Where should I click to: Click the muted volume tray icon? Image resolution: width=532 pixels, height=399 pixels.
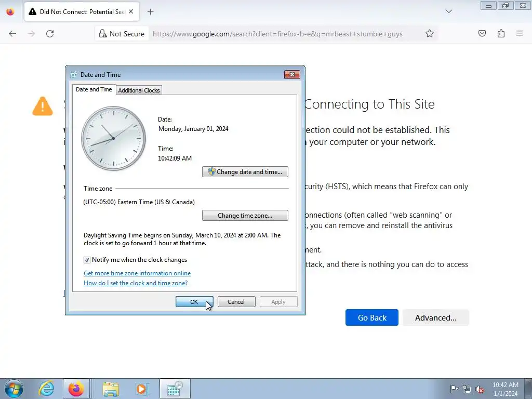[x=480, y=389]
